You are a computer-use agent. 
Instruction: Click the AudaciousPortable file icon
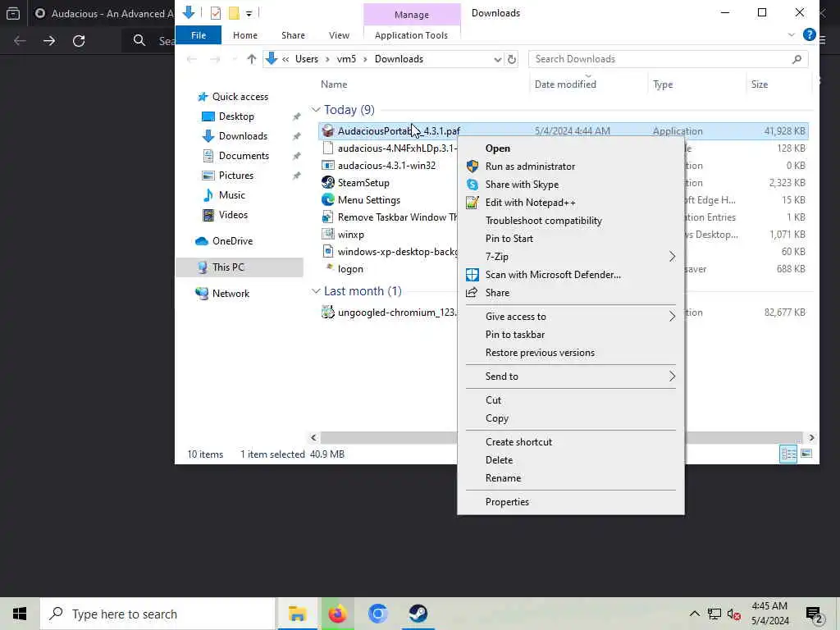point(328,130)
